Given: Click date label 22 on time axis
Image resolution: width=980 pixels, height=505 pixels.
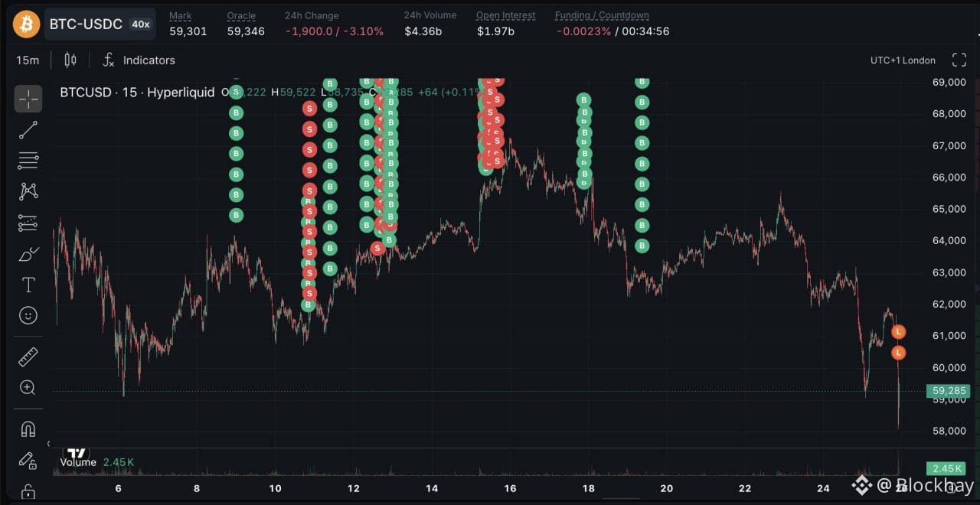Looking at the screenshot, I should (745, 488).
